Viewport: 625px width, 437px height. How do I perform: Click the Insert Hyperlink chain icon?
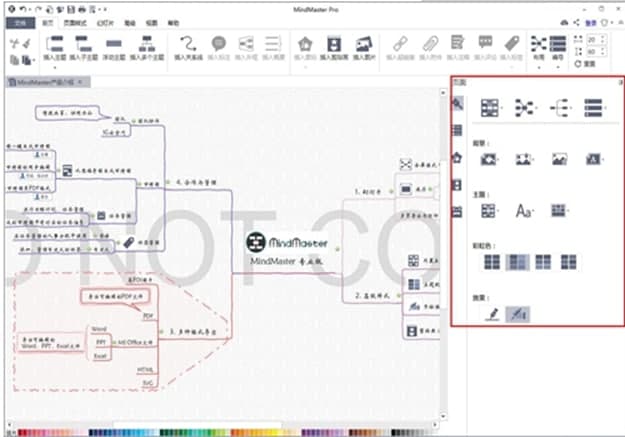click(x=400, y=43)
